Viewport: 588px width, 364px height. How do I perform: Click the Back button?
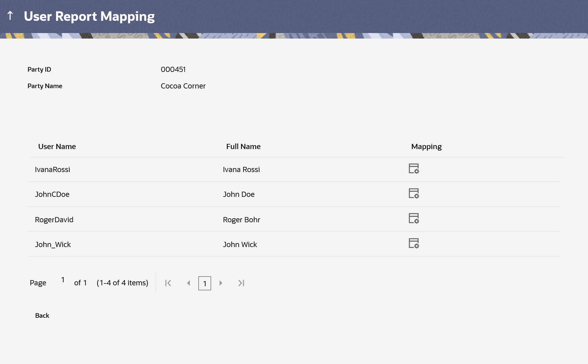pos(42,316)
